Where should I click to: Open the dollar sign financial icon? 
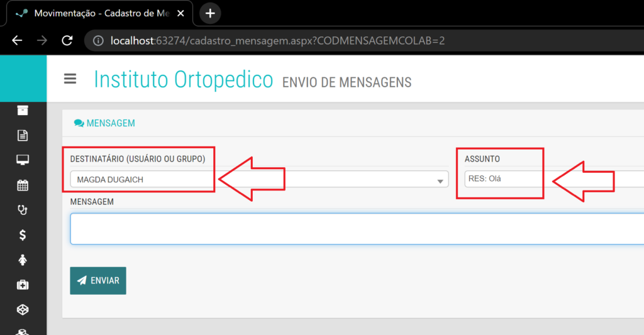click(x=23, y=235)
